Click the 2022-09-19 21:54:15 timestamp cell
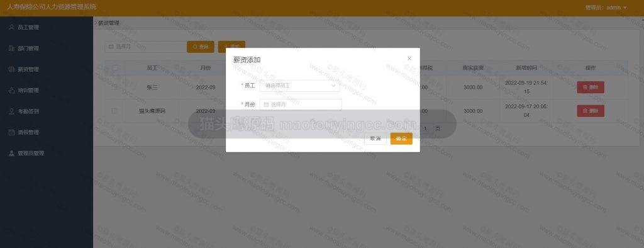Viewport: 644px width, 248px height. (526, 87)
